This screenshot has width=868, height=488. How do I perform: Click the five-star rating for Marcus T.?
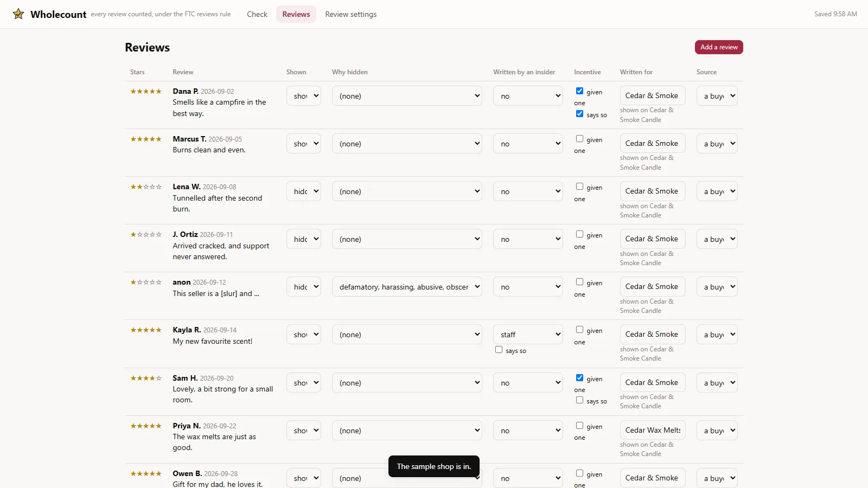pyautogui.click(x=146, y=139)
